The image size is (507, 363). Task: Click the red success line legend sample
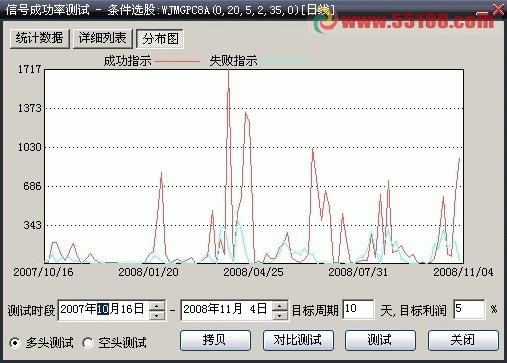pos(177,61)
